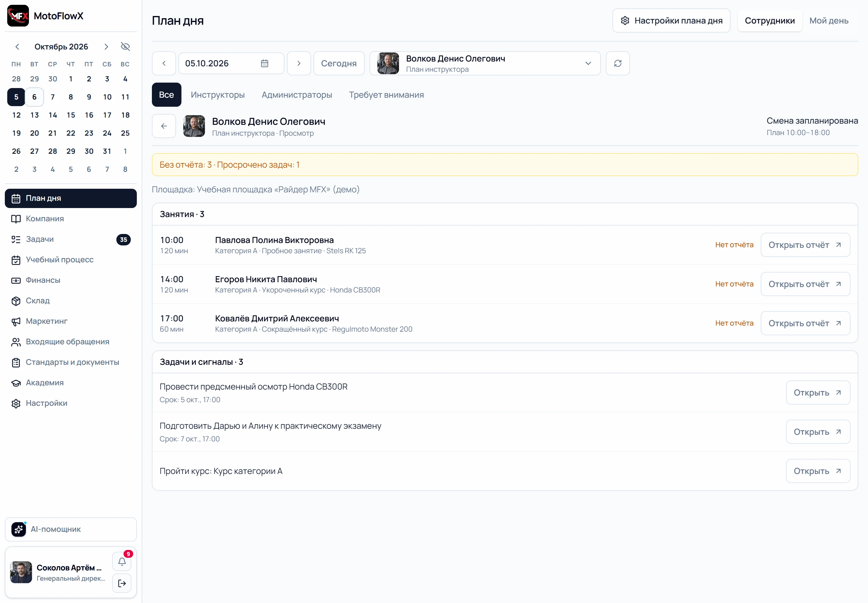Click the 05.10.2026 date input field
The height and width of the screenshot is (603, 868).
pos(231,64)
